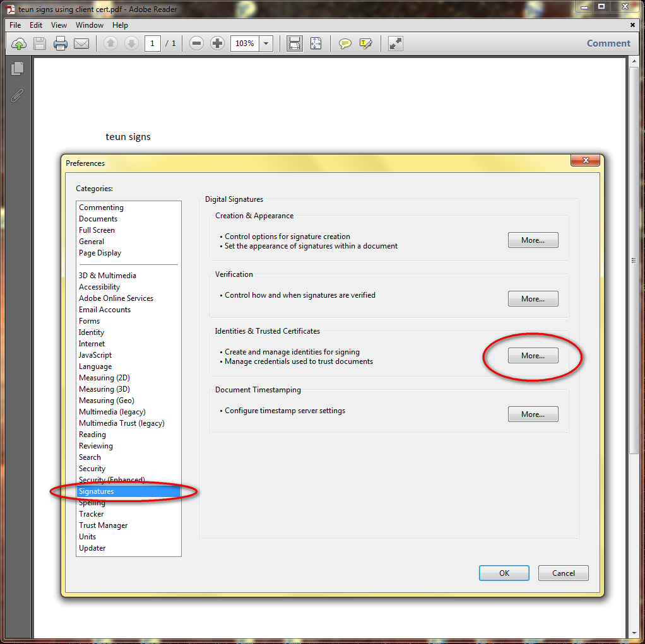The image size is (645, 644).
Task: Open the Window menu
Action: 90,25
